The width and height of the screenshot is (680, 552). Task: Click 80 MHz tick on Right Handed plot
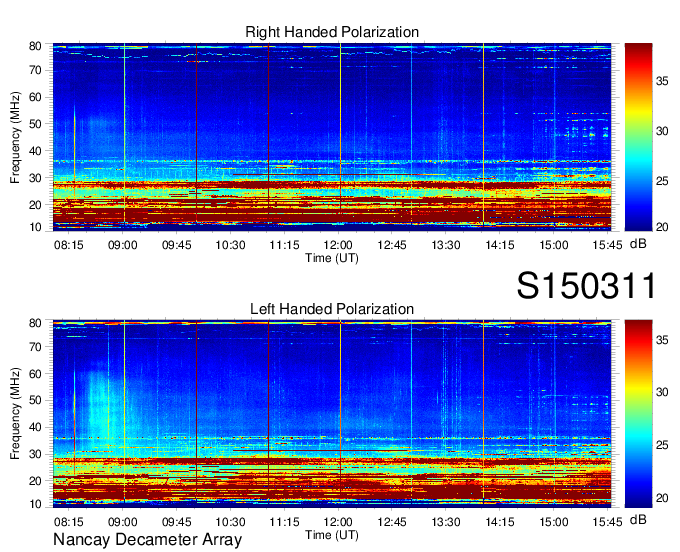[x=35, y=46]
